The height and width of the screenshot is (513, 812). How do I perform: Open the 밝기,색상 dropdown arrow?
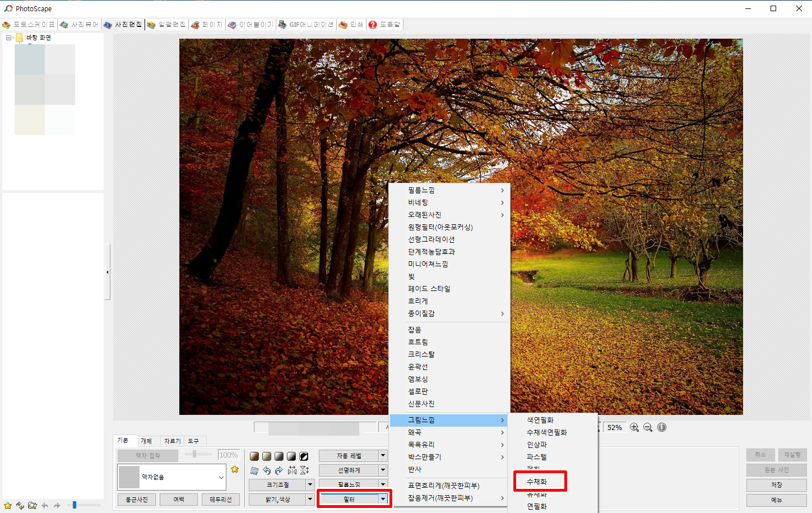click(x=310, y=499)
